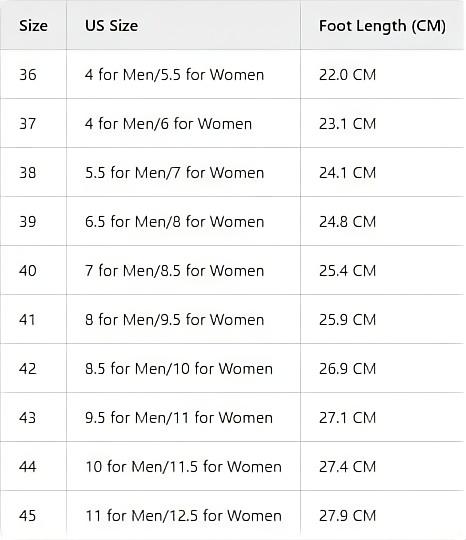Screen dimensions: 466x540
Task: Select the 22.0 CM foot length cell
Action: [382, 74]
